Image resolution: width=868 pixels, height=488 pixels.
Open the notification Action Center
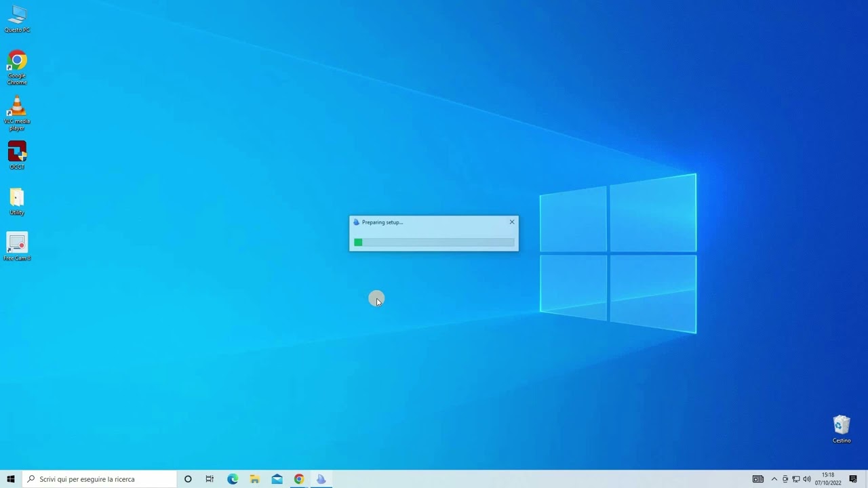click(x=853, y=479)
